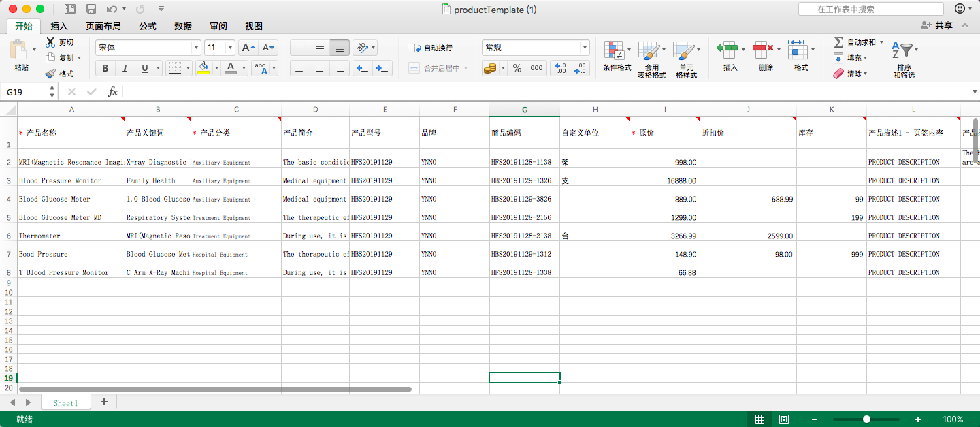Switch to Page Layout view in status bar

tap(783, 420)
